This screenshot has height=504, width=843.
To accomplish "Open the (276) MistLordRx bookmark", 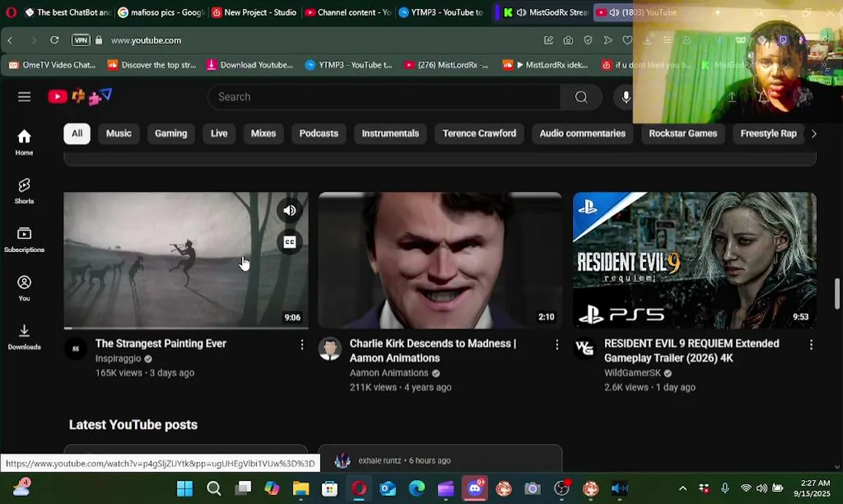I will pos(446,65).
